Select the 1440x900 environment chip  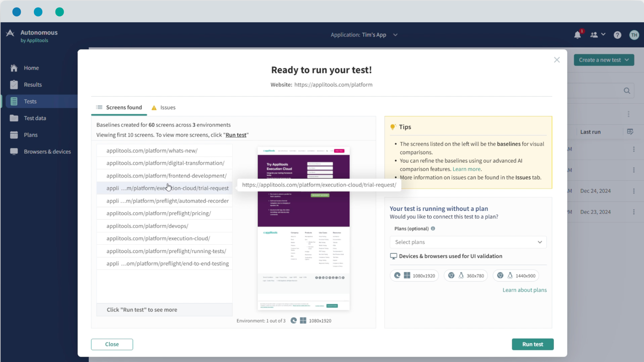click(516, 276)
